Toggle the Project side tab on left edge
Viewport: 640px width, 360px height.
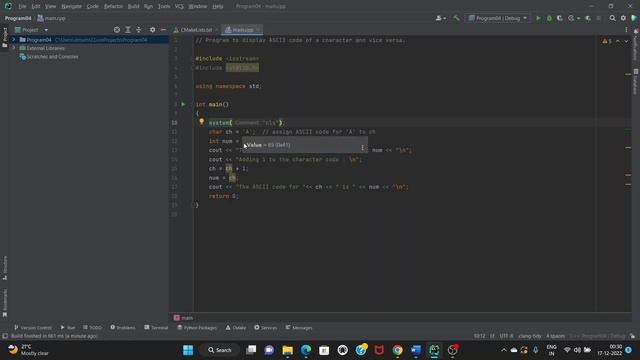[5, 37]
